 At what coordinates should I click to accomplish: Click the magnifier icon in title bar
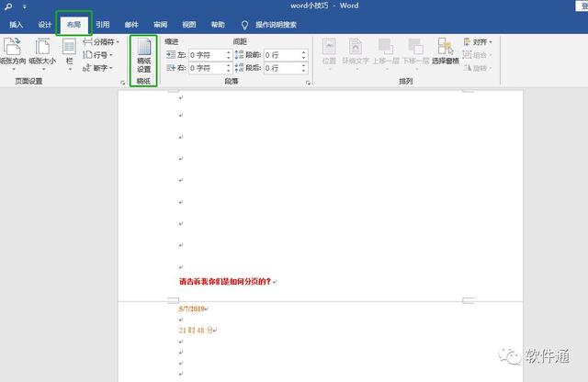(x=8, y=6)
